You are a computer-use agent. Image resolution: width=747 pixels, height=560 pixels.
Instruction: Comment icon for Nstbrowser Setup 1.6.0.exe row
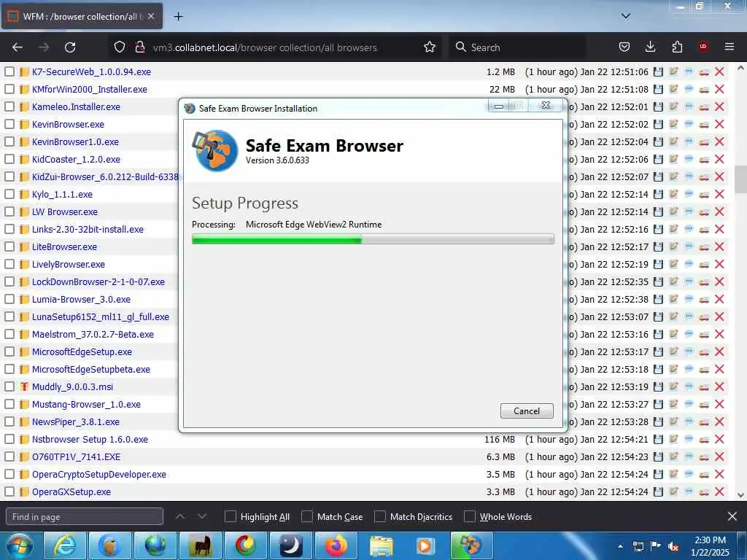click(x=689, y=439)
